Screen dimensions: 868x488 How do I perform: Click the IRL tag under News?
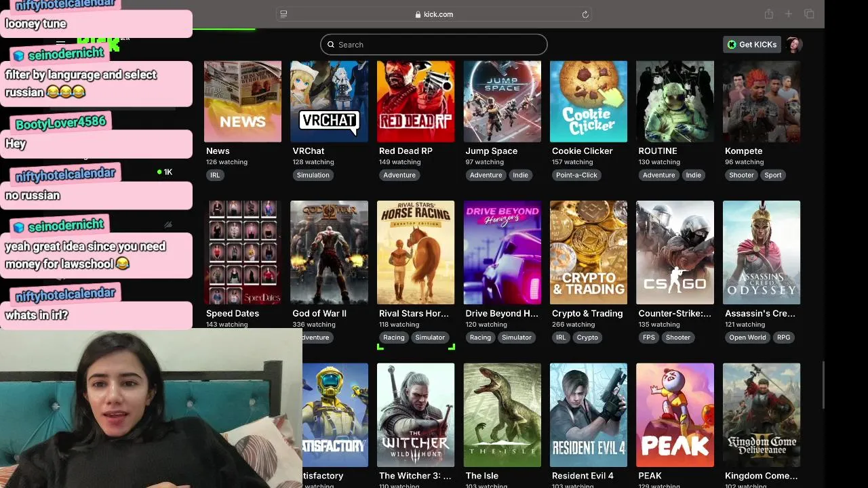[x=215, y=175]
